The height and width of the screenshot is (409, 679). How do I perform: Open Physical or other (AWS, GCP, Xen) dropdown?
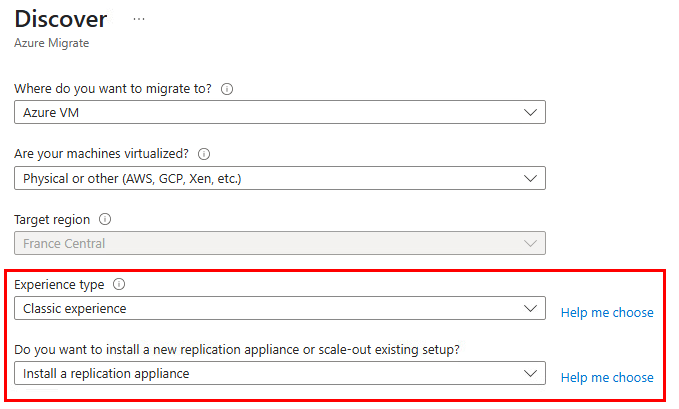[x=280, y=178]
